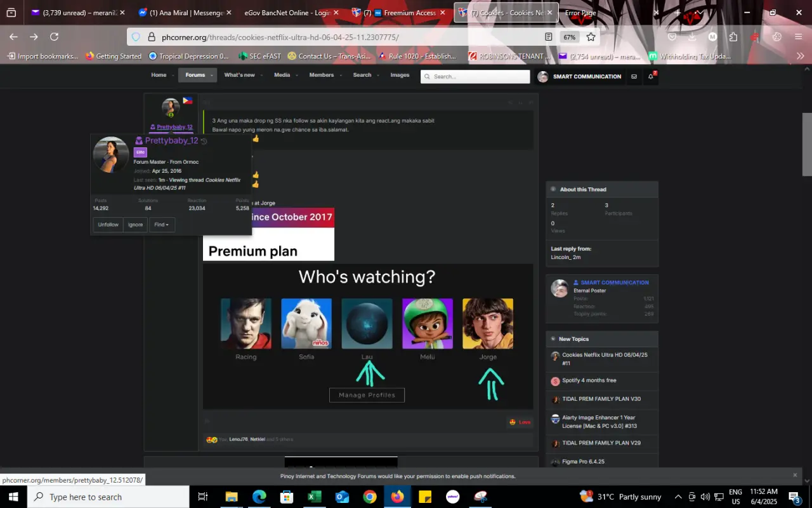This screenshot has width=812, height=508.
Task: Reload the page with the refresh icon
Action: click(55, 37)
